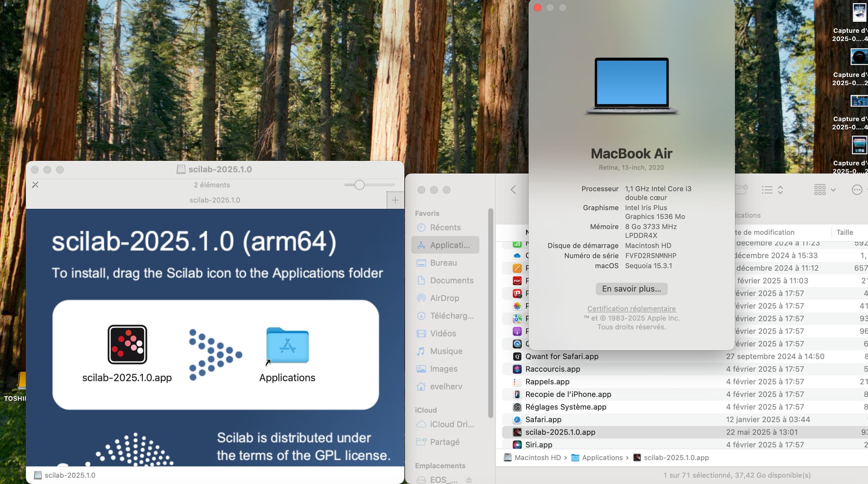This screenshot has width=868, height=484.
Task: Close the About This Mac window
Action: (x=538, y=8)
